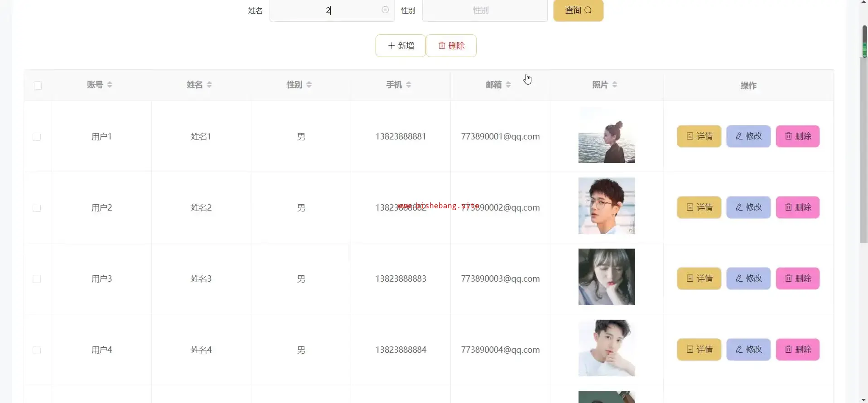Tick the select-all checkbox in table header

(x=38, y=86)
